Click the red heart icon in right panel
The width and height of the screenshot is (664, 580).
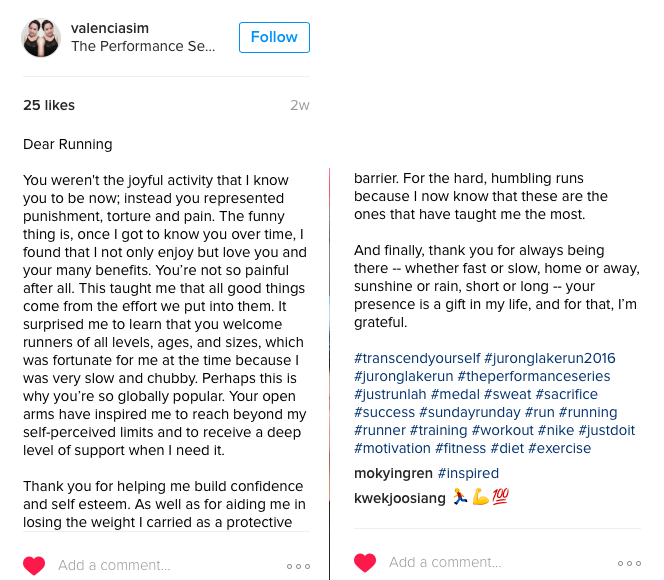pos(365,563)
